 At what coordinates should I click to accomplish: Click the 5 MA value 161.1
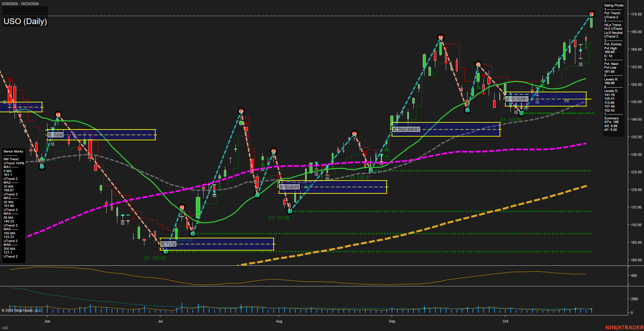point(7,175)
